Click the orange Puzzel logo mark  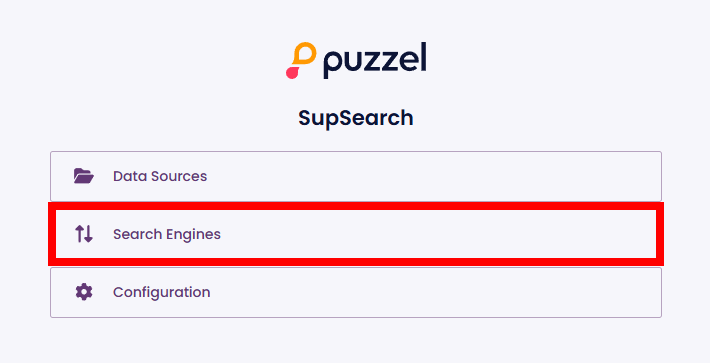pos(304,53)
